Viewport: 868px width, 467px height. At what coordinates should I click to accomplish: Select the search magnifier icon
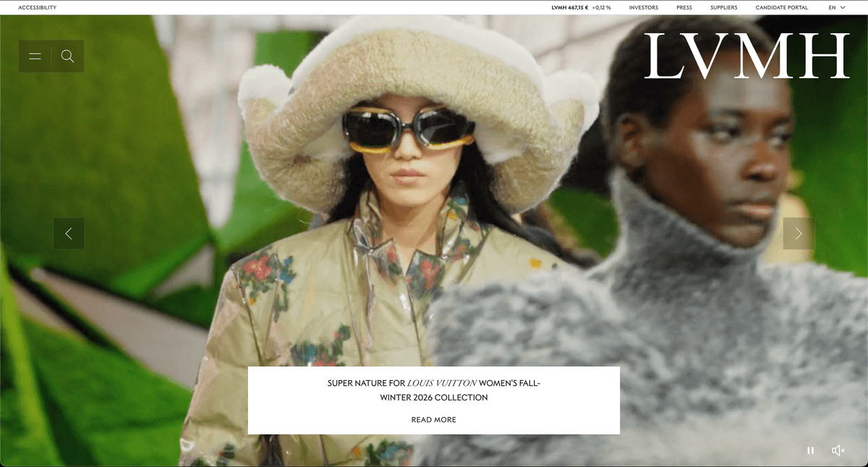tap(67, 56)
